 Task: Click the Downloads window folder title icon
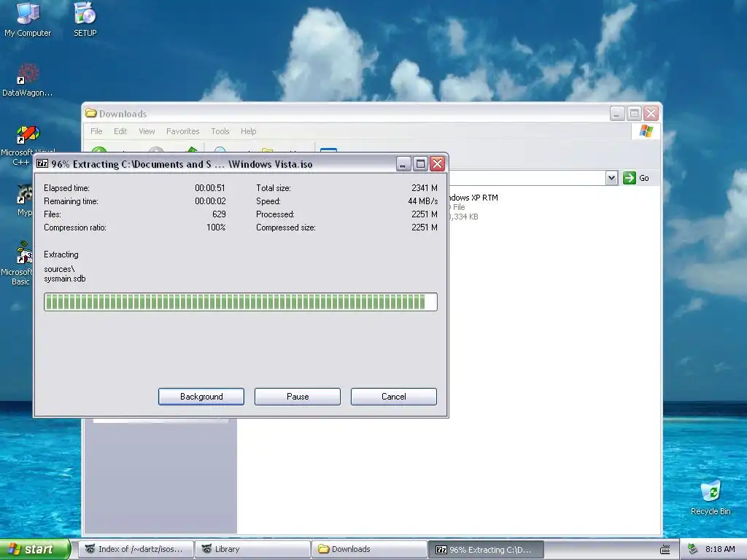point(90,113)
